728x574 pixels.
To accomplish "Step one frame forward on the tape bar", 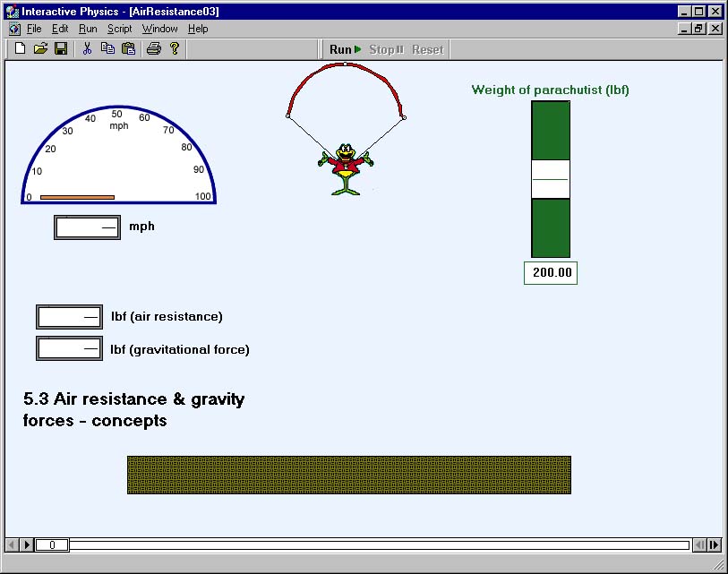I will [x=714, y=544].
